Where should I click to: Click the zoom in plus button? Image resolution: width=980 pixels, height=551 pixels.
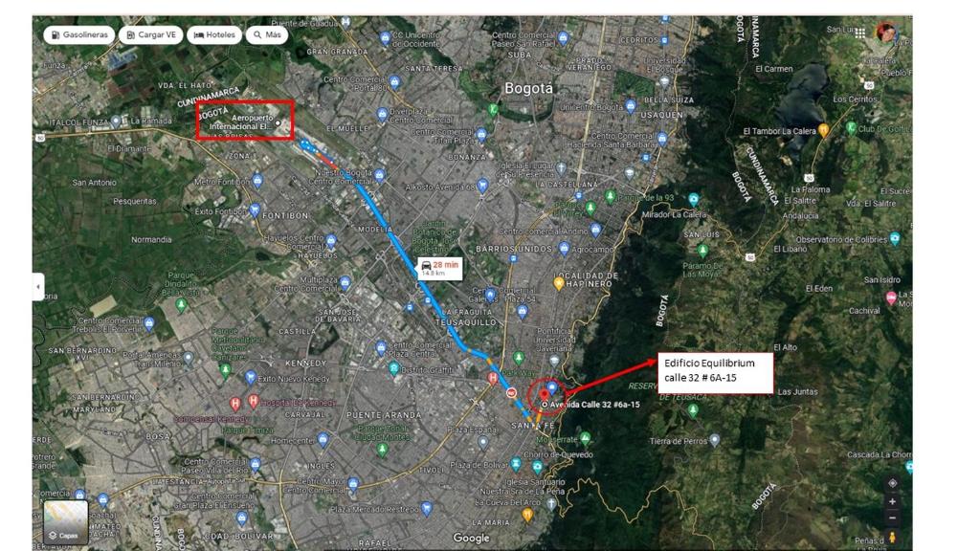[x=893, y=501]
